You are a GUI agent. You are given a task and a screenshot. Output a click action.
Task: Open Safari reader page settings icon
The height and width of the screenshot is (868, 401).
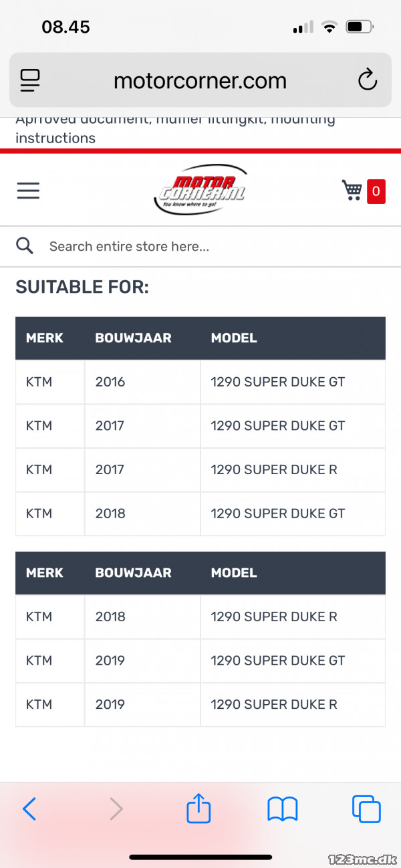coord(30,81)
